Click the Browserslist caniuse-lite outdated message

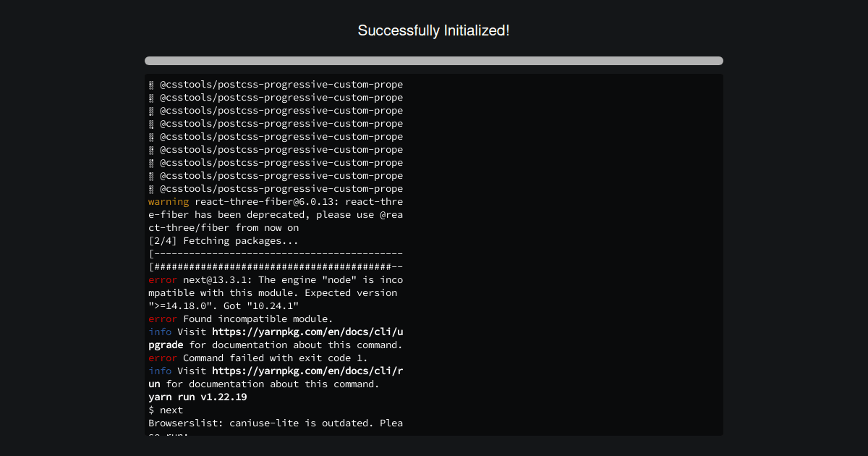[275, 423]
